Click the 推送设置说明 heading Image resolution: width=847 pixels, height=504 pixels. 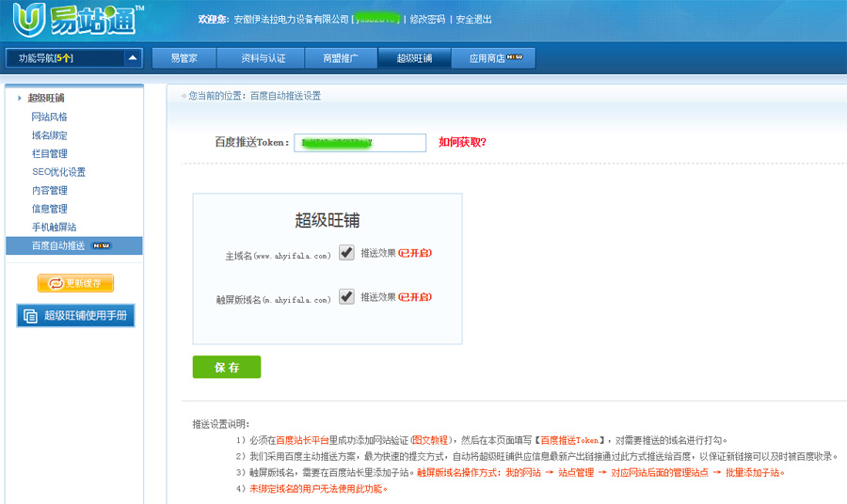pyautogui.click(x=221, y=424)
